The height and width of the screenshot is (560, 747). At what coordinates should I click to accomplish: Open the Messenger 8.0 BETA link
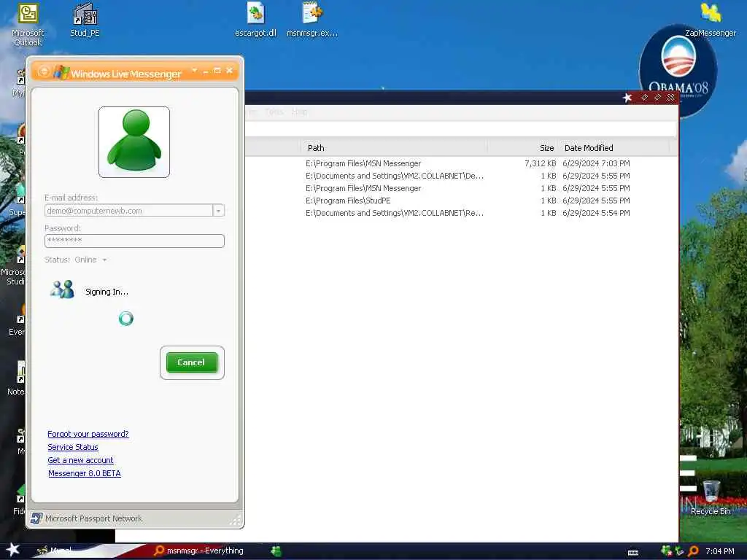pyautogui.click(x=85, y=473)
